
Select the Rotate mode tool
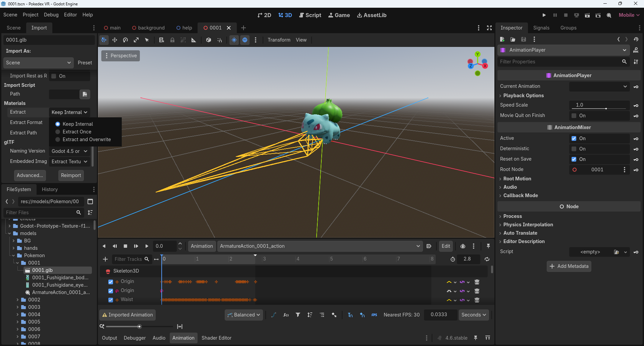(x=125, y=40)
